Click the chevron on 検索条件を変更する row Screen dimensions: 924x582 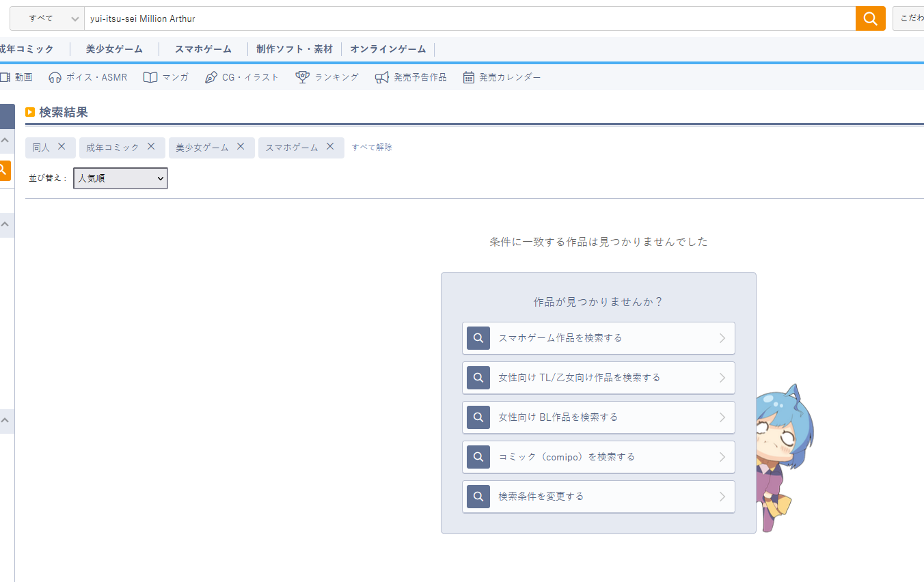click(722, 497)
